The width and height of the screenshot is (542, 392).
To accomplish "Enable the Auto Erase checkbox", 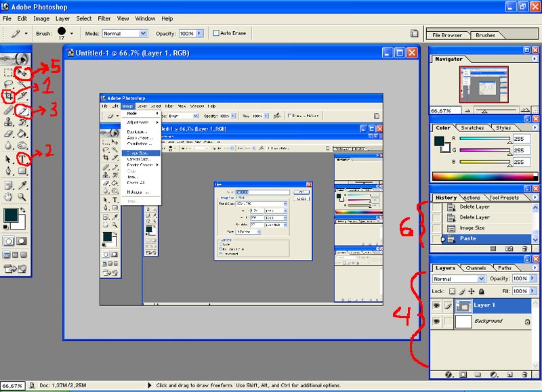I will [x=216, y=33].
